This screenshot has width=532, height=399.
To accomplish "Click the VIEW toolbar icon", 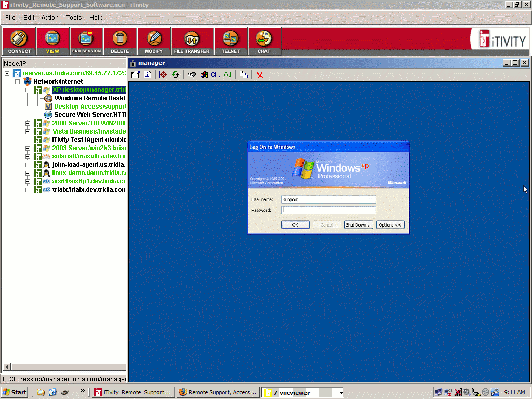I will tap(52, 41).
